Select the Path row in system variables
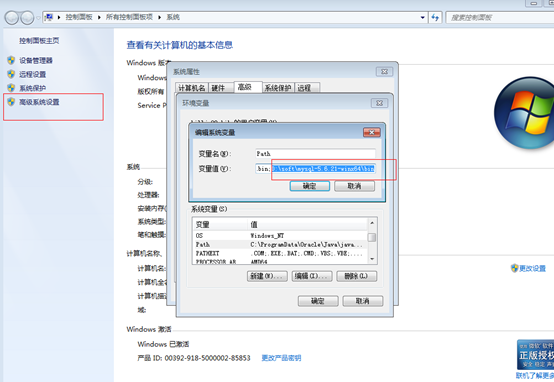 pos(280,245)
